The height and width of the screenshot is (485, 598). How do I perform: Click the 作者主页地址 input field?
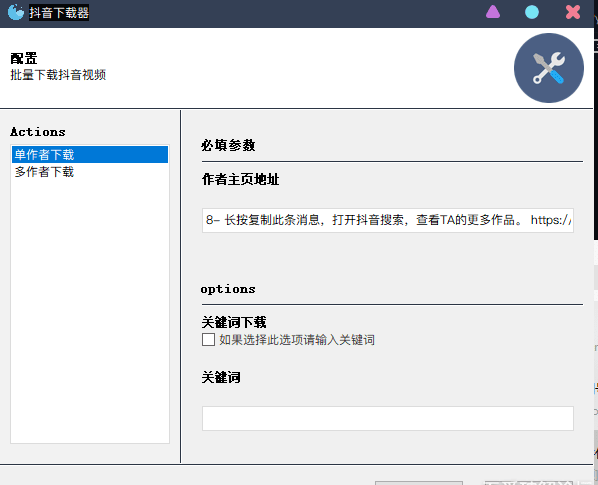tap(387, 220)
